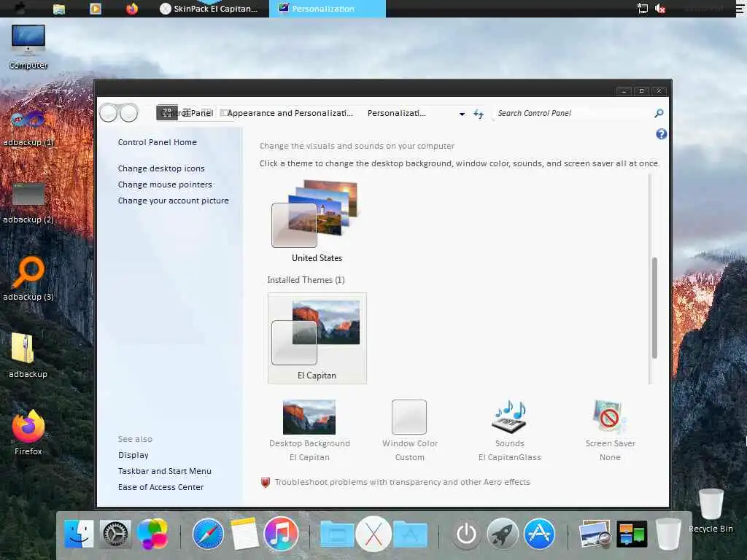747x560 pixels.
Task: Open the adbackup (1) desktop icon
Action: coord(28,128)
